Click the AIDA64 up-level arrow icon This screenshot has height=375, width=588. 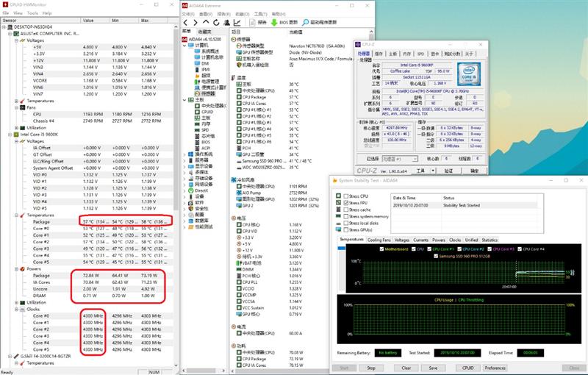(206, 23)
